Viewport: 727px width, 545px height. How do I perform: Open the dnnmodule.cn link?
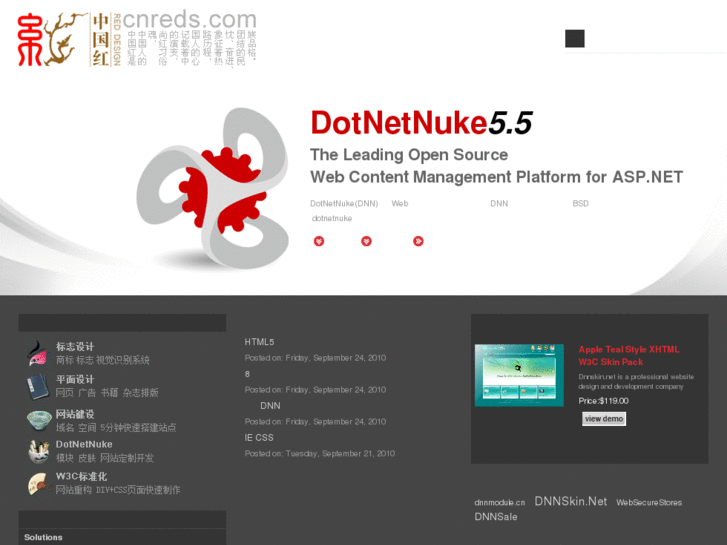(x=500, y=503)
